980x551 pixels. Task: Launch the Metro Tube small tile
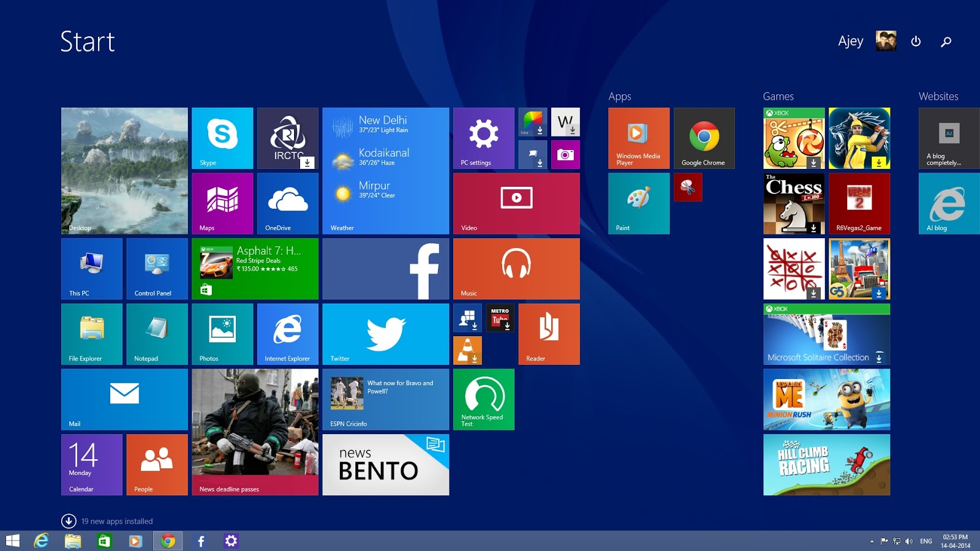pyautogui.click(x=500, y=318)
